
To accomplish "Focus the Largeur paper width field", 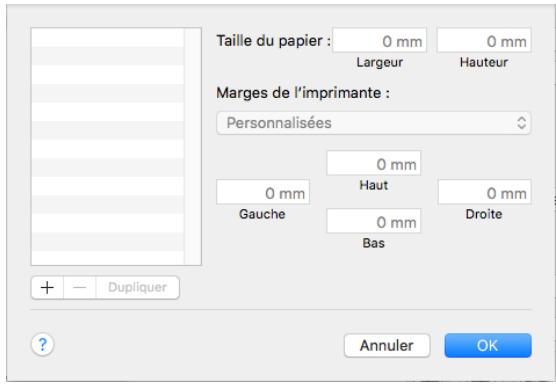I will [x=379, y=41].
